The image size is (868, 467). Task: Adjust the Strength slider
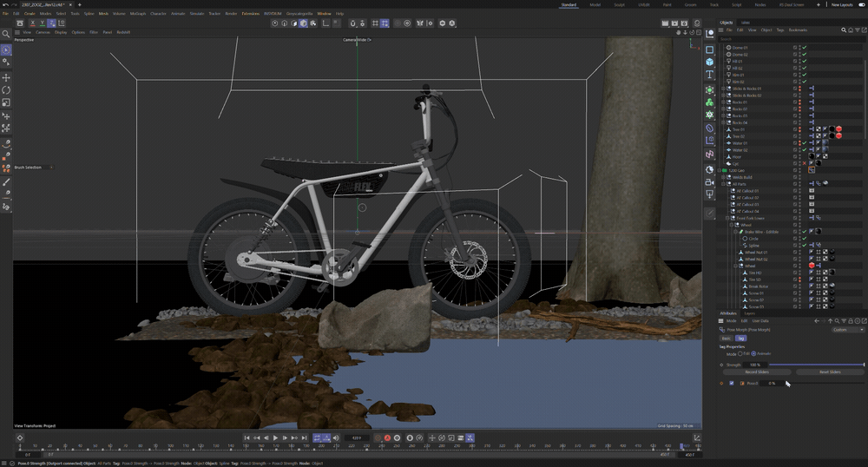click(x=817, y=365)
